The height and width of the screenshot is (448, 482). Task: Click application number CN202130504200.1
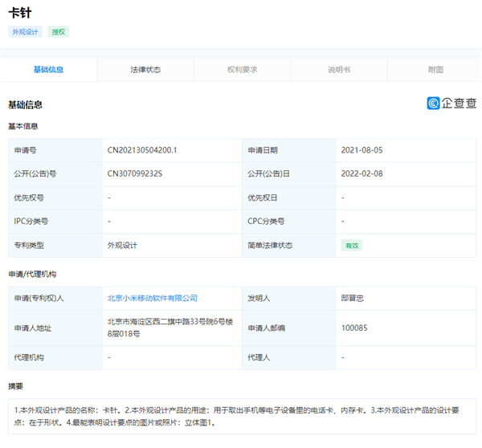tap(142, 150)
